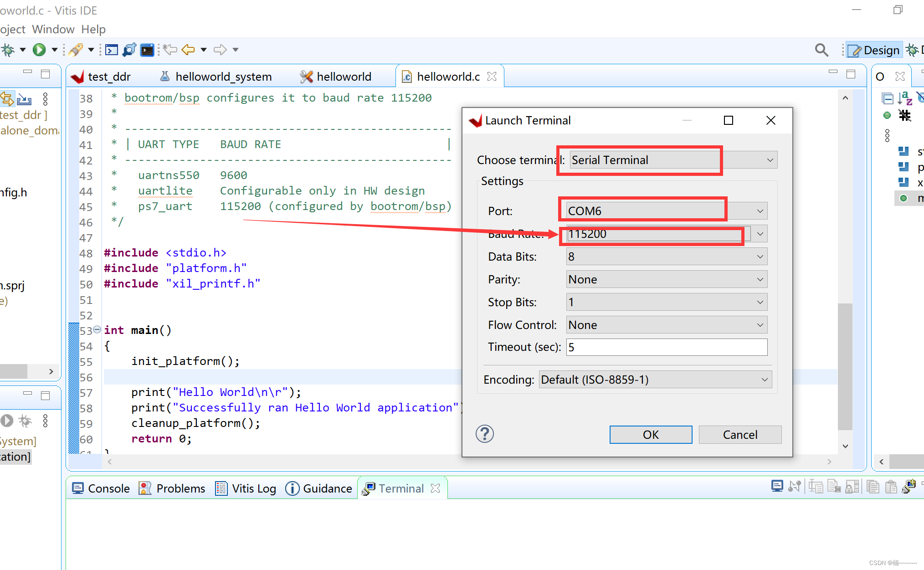Open the Flow Control dropdown
Viewport: 924px width, 570px height.
[x=760, y=325]
